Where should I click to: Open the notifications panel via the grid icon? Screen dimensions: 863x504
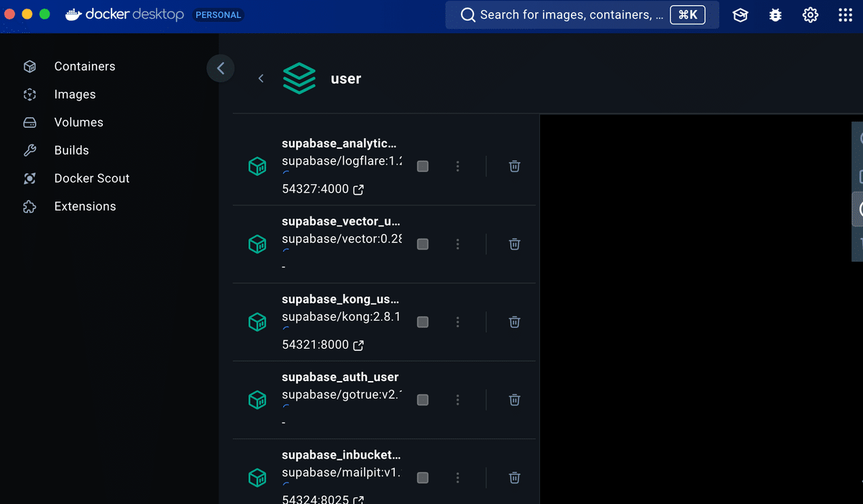click(846, 14)
